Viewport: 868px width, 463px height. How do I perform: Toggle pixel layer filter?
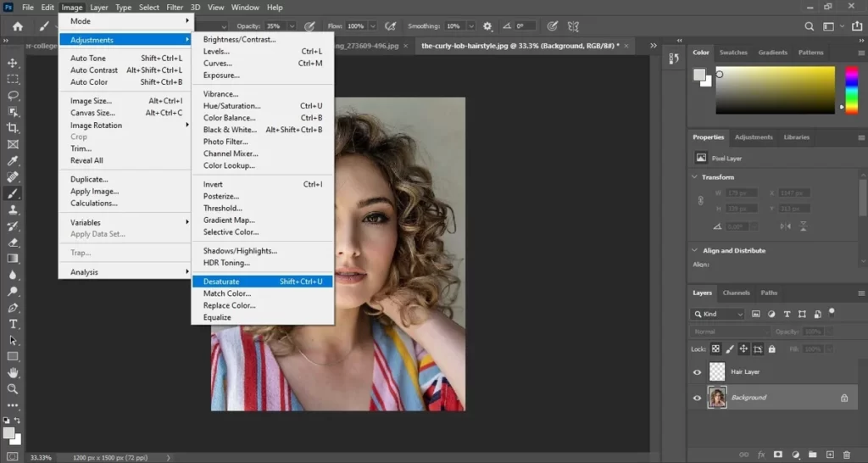coord(755,314)
